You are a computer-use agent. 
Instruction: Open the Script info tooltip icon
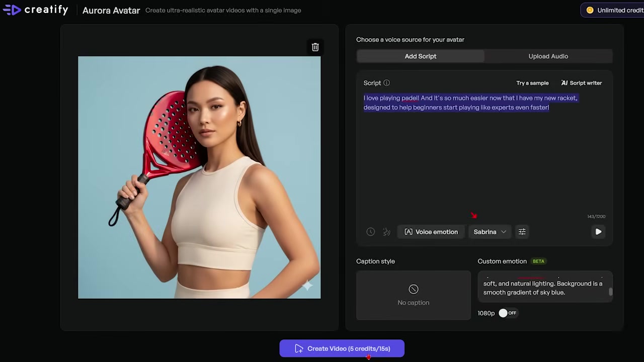(x=386, y=83)
